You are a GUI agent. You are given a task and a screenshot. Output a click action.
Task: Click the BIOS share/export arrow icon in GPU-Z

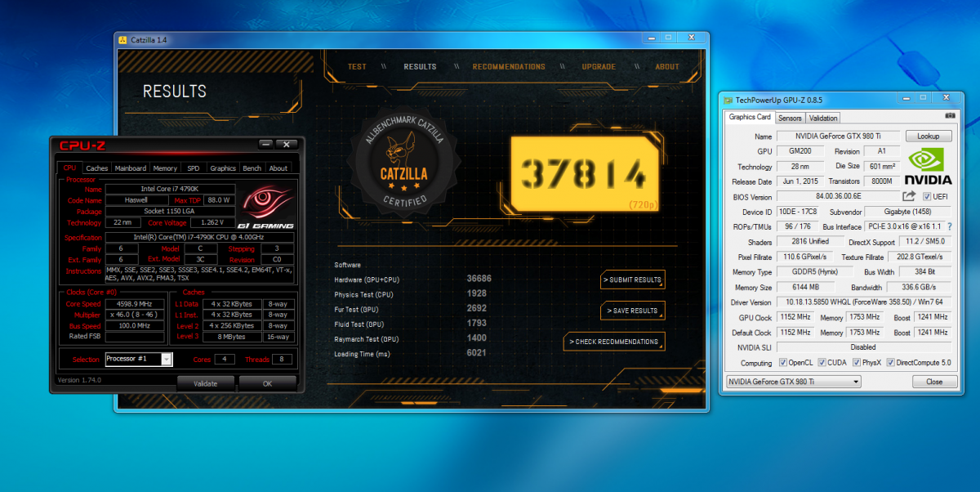pyautogui.click(x=909, y=196)
